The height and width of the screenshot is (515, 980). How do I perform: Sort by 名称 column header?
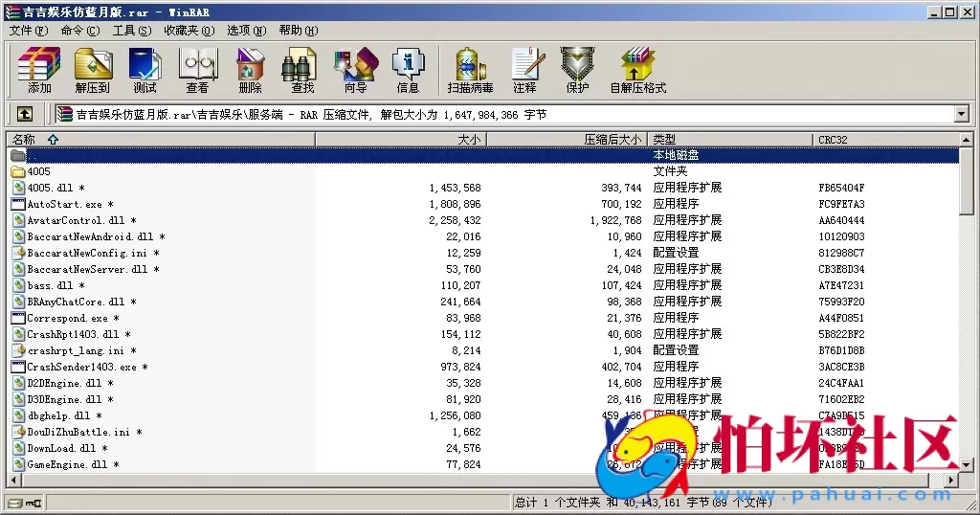pos(161,140)
